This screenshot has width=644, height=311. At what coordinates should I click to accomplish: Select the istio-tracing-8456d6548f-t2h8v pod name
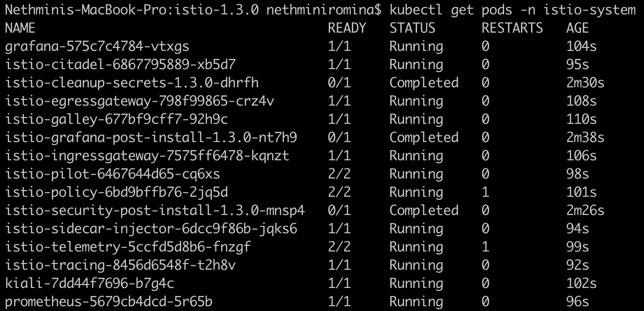(x=120, y=265)
